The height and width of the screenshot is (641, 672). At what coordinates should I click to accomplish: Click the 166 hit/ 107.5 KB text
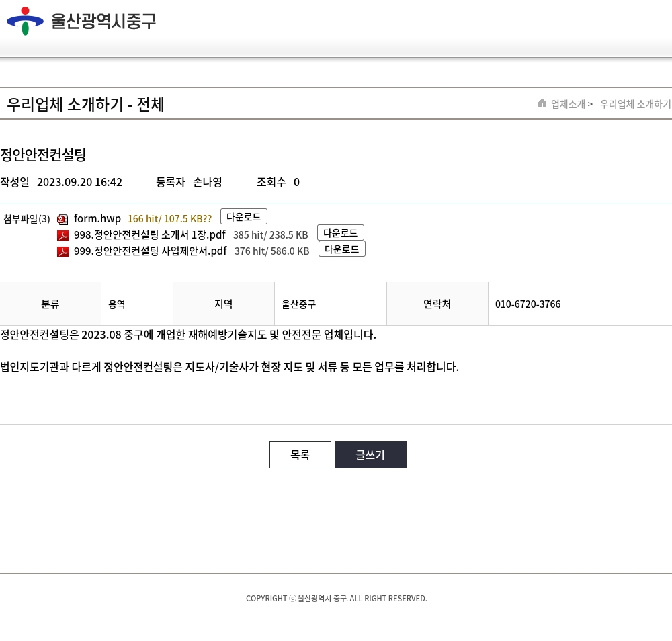coord(170,219)
